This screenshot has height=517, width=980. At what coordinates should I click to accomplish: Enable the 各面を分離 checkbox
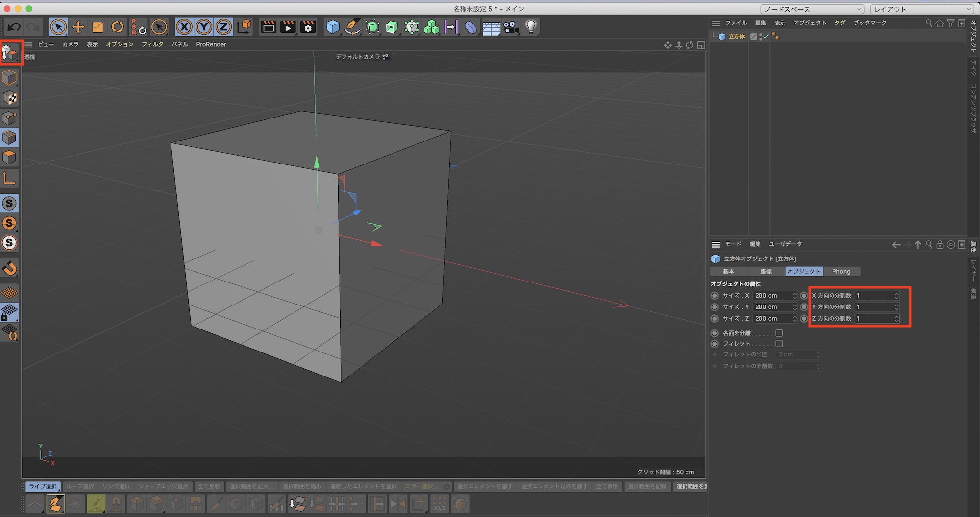pos(779,333)
